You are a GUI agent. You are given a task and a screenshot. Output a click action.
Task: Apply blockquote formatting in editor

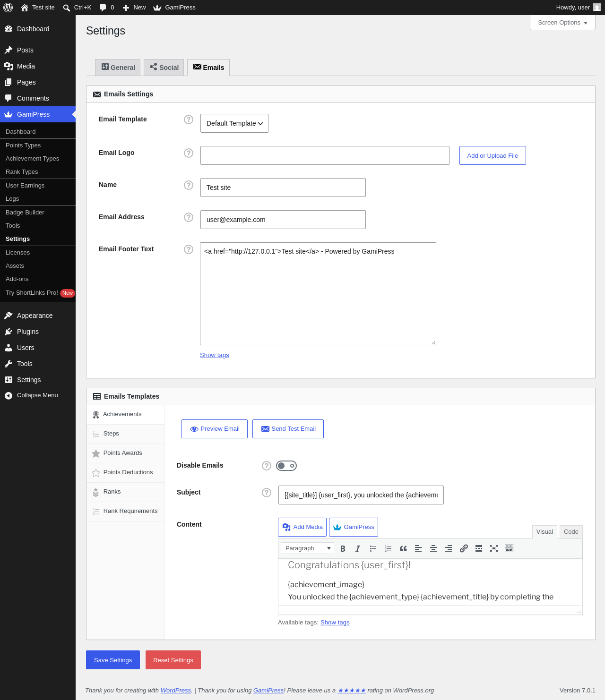click(x=403, y=548)
